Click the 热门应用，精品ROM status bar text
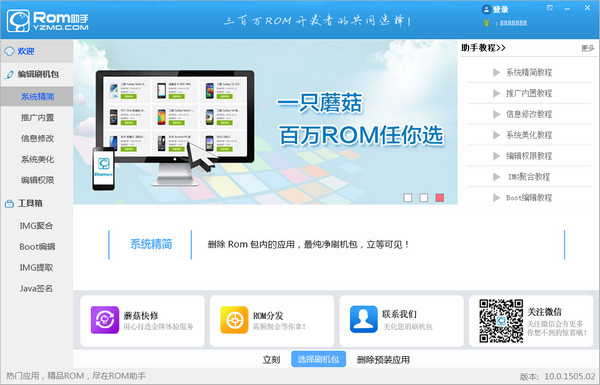Image resolution: width=600 pixels, height=385 pixels. (x=76, y=376)
